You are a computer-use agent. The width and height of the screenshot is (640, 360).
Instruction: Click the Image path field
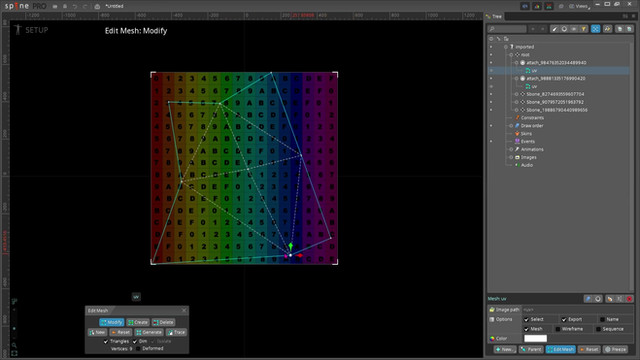577,310
